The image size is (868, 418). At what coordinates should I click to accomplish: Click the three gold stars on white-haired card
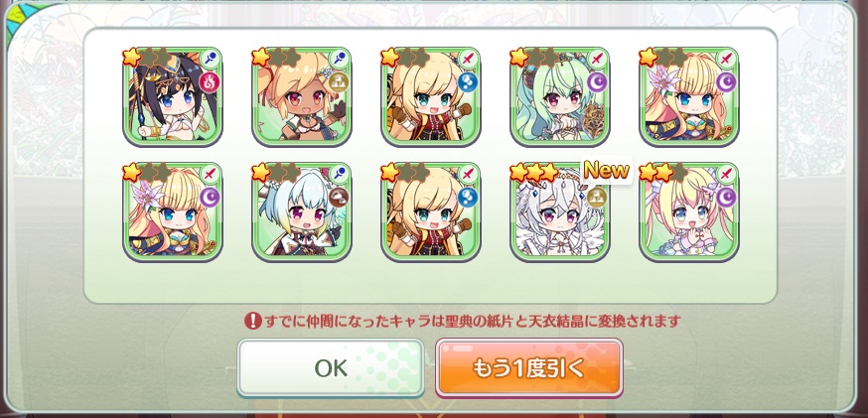pos(534,173)
